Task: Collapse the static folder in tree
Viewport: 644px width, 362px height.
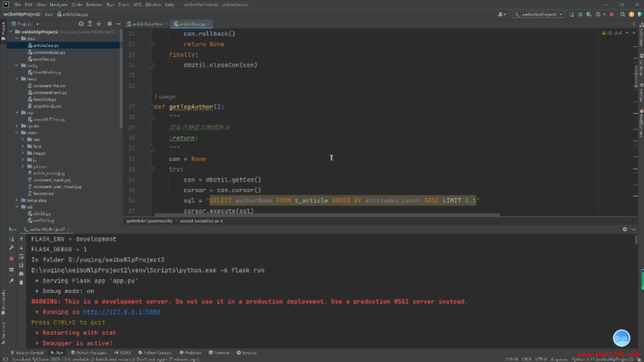Action: point(17,133)
